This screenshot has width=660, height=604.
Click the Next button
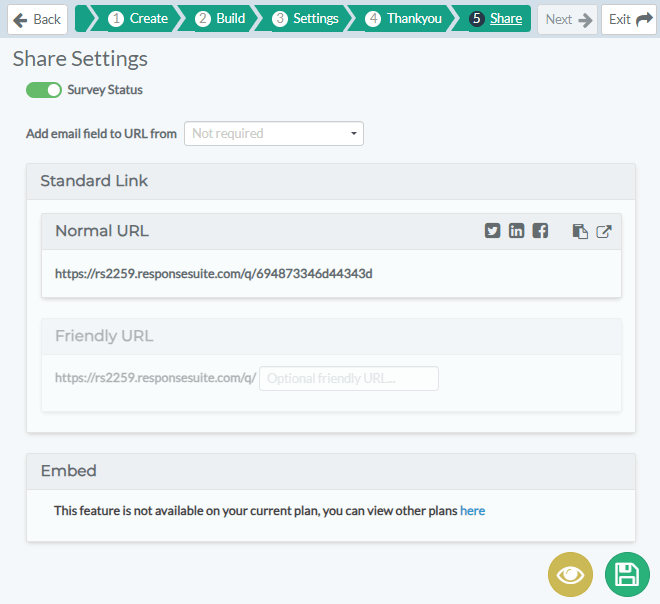point(567,19)
